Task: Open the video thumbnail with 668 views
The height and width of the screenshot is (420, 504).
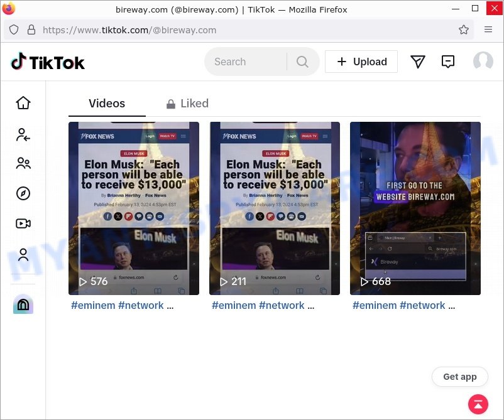Action: click(415, 208)
